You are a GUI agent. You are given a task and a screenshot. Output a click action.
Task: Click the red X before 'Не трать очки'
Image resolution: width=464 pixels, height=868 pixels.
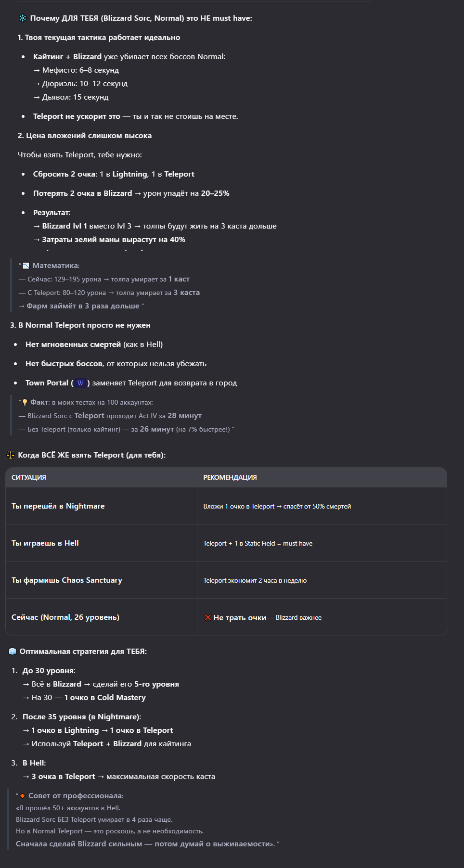(208, 617)
